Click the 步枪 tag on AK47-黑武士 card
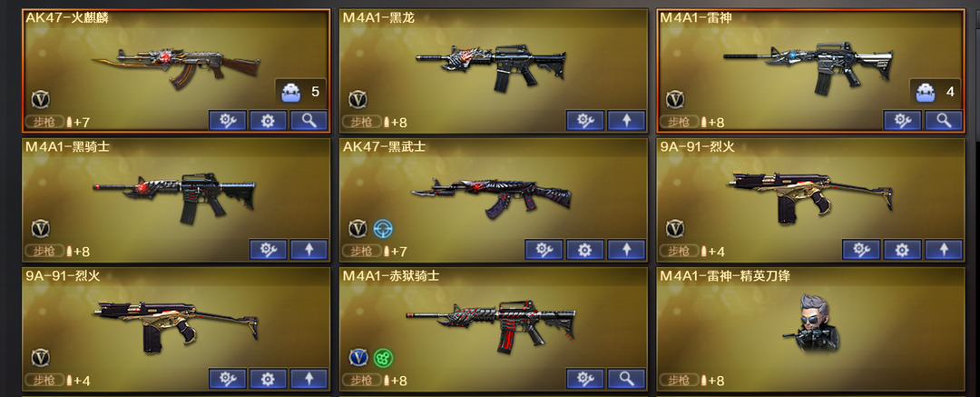 [x=361, y=251]
